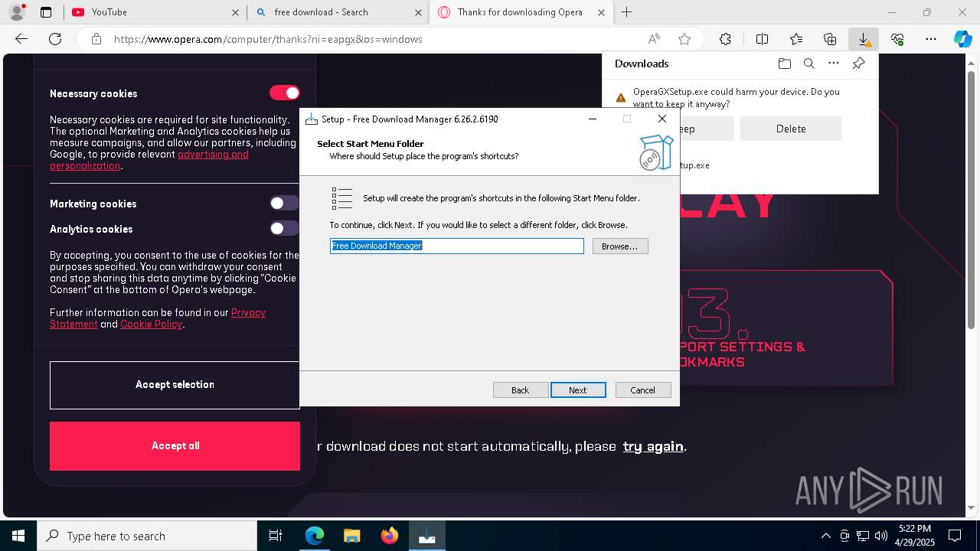The image size is (980, 551).
Task: Open Task View on the taskbar
Action: coord(276,536)
